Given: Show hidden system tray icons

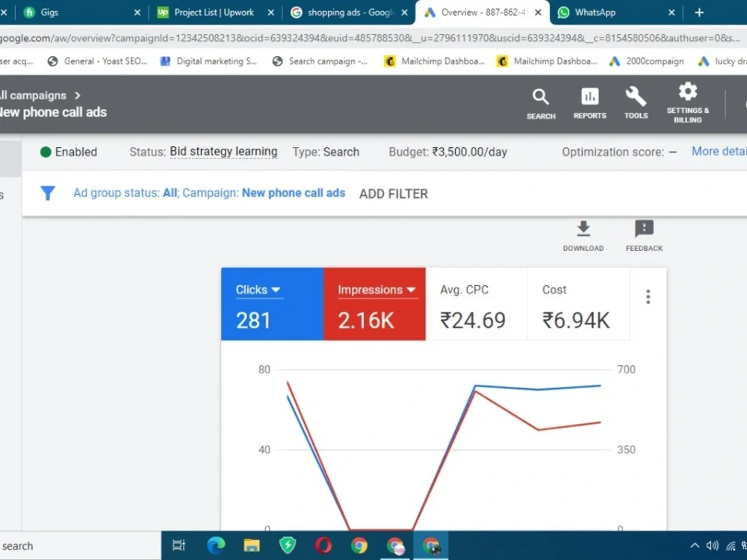Looking at the screenshot, I should tap(695, 546).
